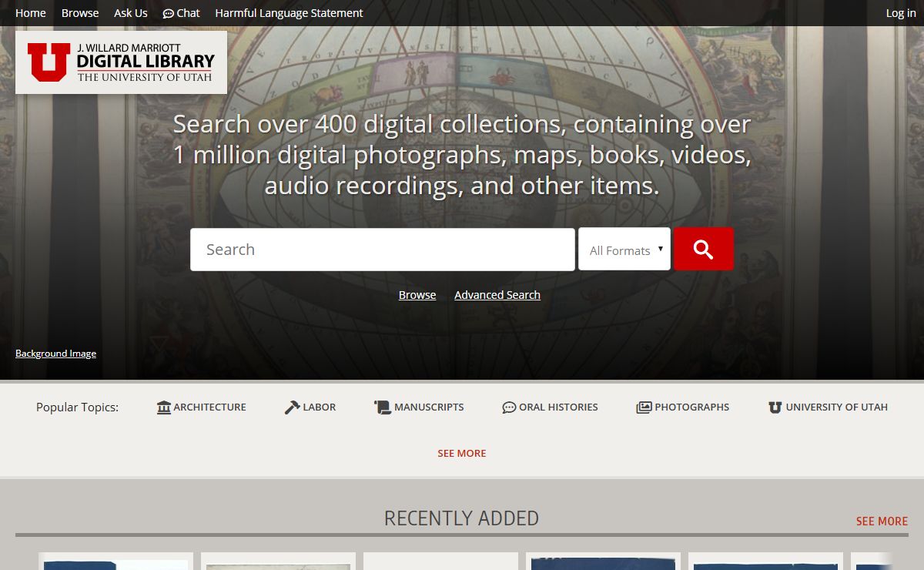Viewport: 924px width, 570px height.
Task: Open the PHOTOGRAPHS popular topic
Action: [x=683, y=407]
